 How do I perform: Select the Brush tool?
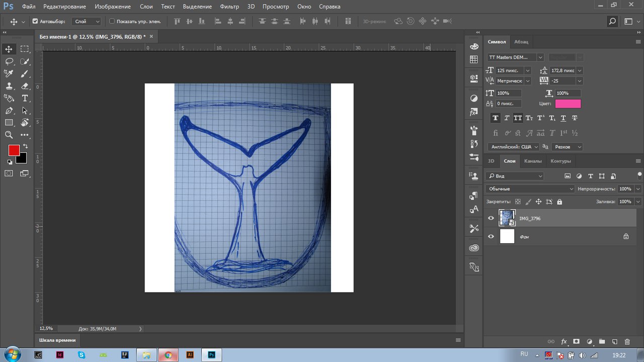25,73
